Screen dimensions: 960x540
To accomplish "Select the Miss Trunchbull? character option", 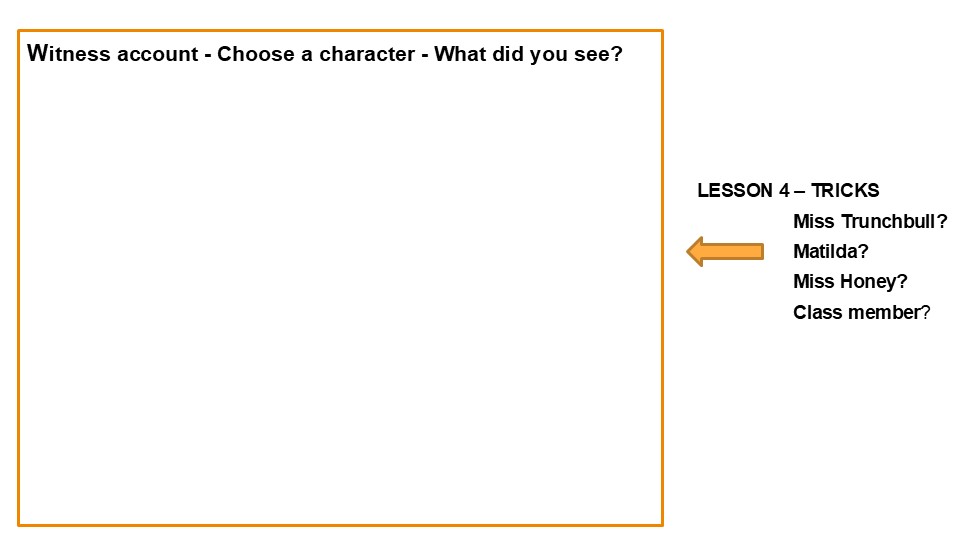I will pos(870,221).
